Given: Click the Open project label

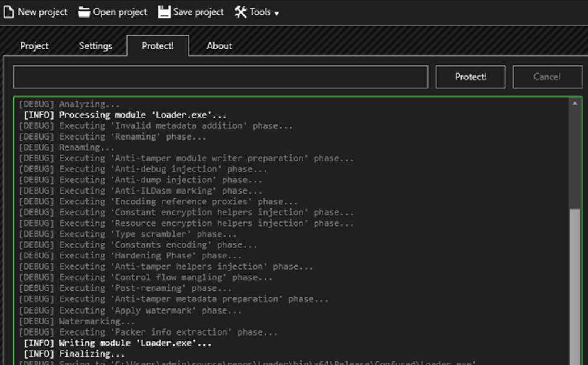Looking at the screenshot, I should tap(120, 12).
